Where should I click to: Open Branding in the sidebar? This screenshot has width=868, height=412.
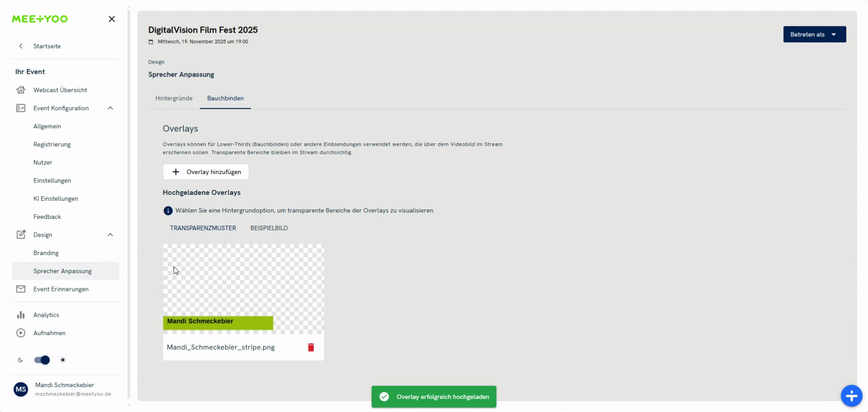click(46, 253)
